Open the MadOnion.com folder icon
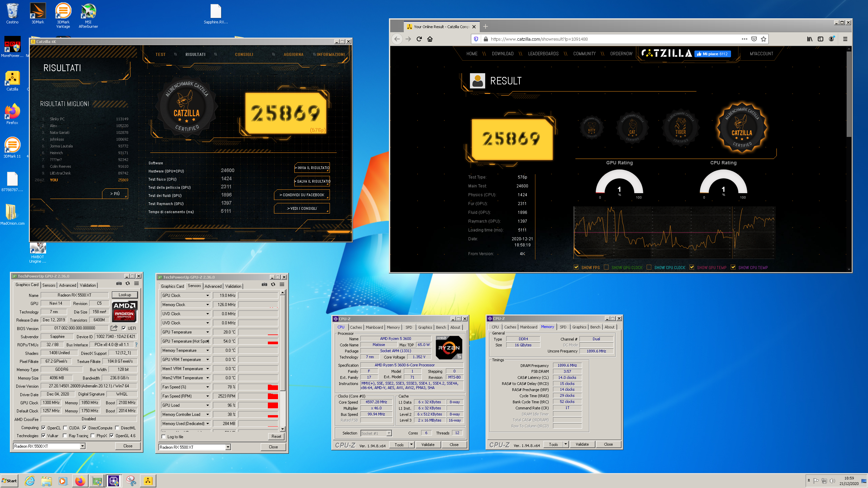 (x=12, y=215)
